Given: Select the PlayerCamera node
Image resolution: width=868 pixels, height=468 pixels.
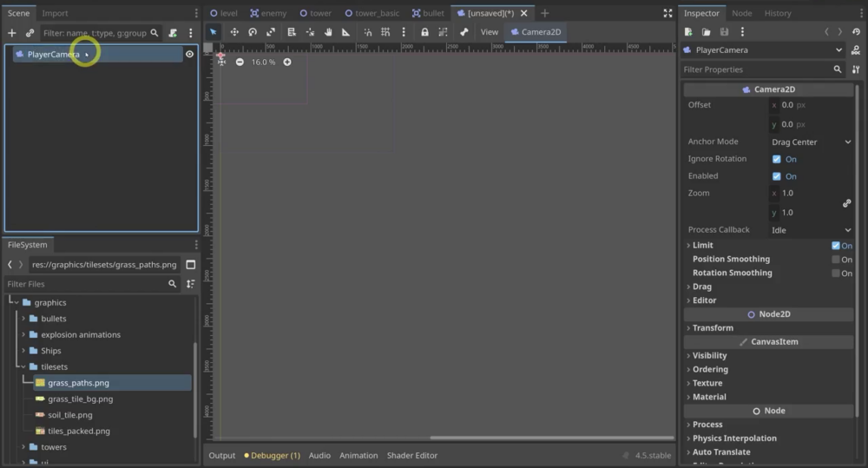Looking at the screenshot, I should tap(97, 55).
